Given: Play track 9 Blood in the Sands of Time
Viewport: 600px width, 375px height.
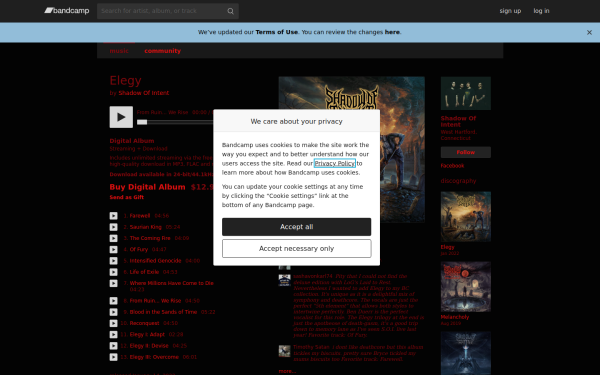Looking at the screenshot, I should [x=114, y=312].
